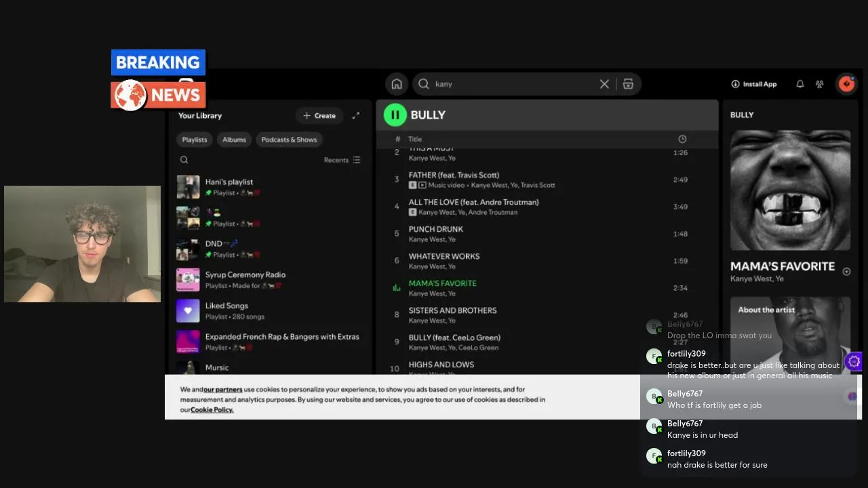Clear the search field with the X
This screenshot has width=868, height=488.
[x=604, y=84]
